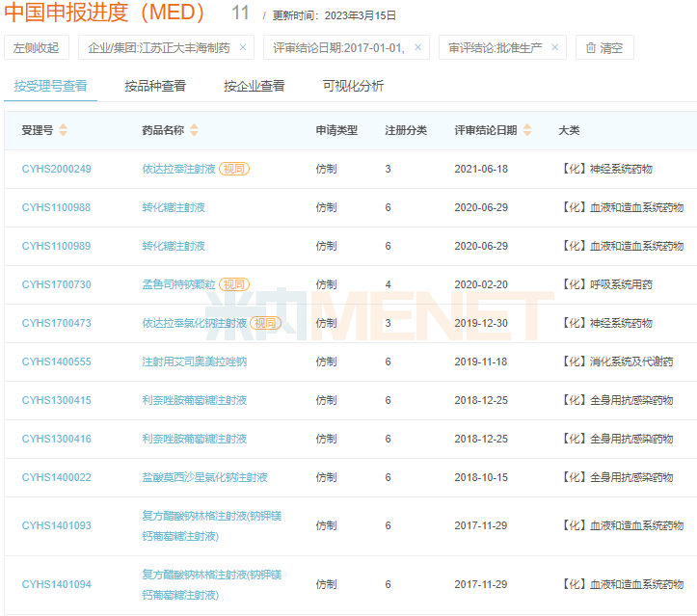Viewport: 697px width, 616px height.
Task: Select 【化】呼吸系统用药 category cell
Action: point(605,284)
